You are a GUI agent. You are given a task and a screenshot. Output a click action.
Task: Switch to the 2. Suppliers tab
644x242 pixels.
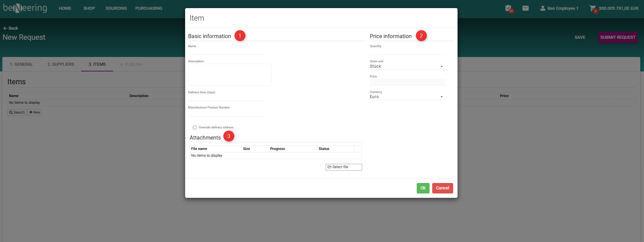click(61, 64)
